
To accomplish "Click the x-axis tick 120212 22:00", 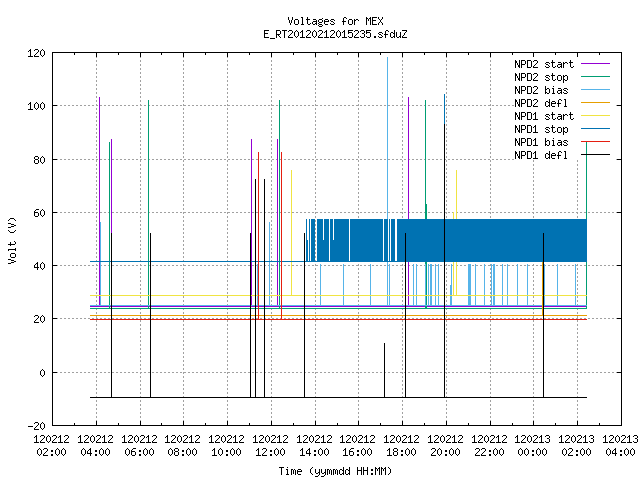I will click(x=489, y=446).
